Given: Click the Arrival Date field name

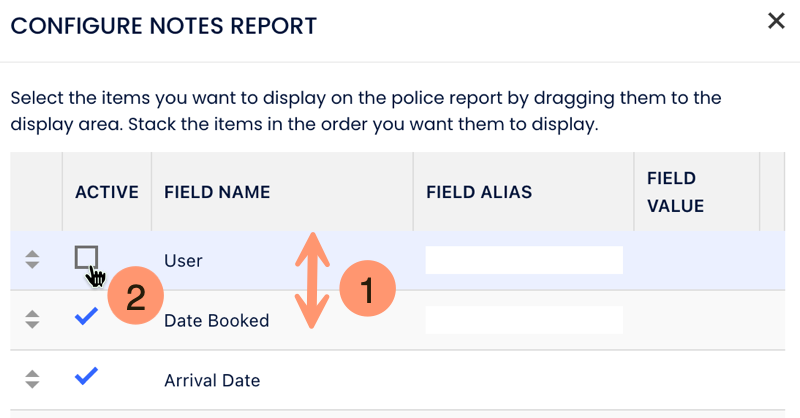Looking at the screenshot, I should pos(212,381).
